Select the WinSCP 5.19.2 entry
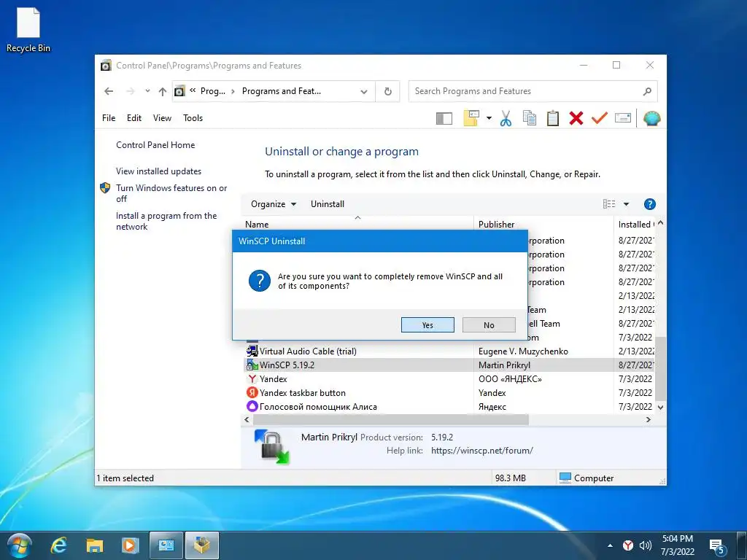This screenshot has height=560, width=747. (x=449, y=365)
